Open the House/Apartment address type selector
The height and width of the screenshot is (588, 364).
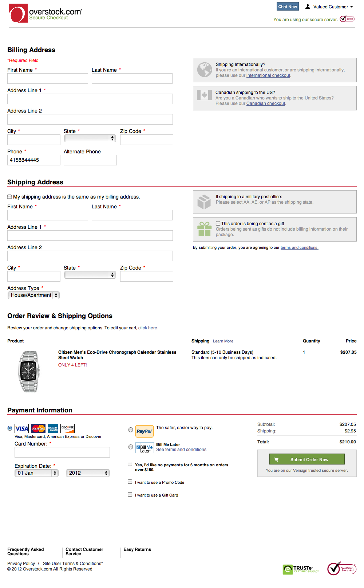click(x=33, y=295)
